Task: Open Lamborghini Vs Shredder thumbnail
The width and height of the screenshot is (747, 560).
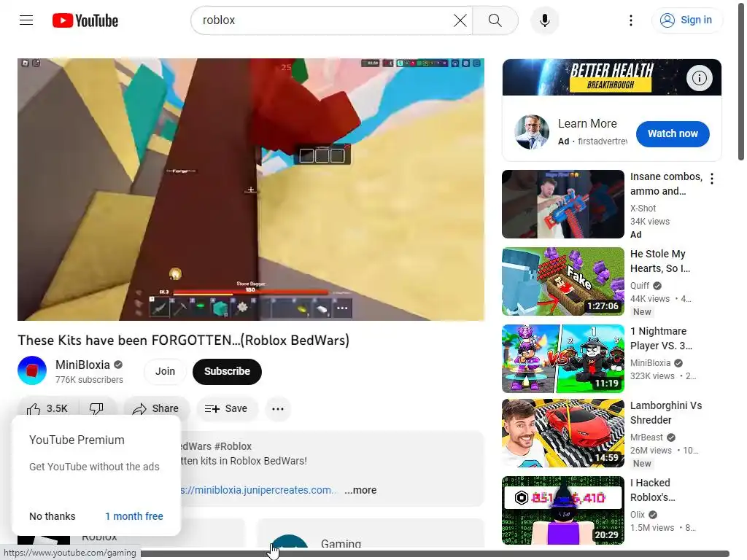Action: [562, 433]
